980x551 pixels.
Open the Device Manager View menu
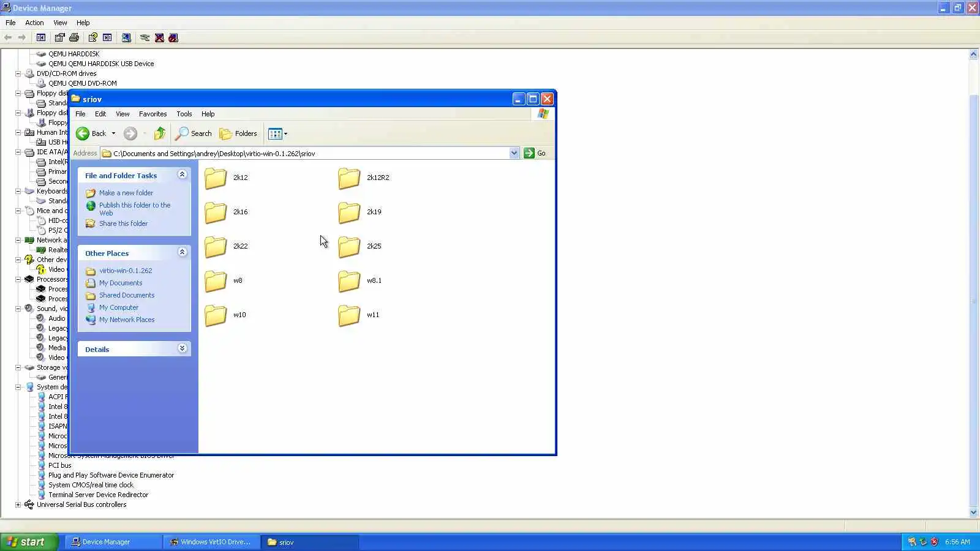coord(60,23)
